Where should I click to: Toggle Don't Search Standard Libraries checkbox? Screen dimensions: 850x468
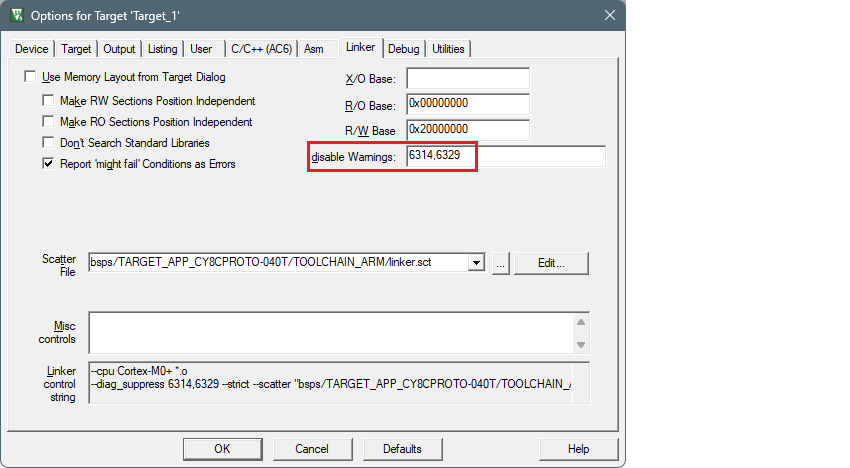click(x=49, y=143)
